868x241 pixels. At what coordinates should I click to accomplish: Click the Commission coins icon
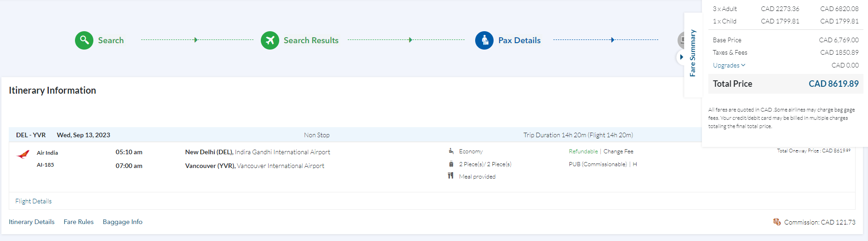point(777,222)
